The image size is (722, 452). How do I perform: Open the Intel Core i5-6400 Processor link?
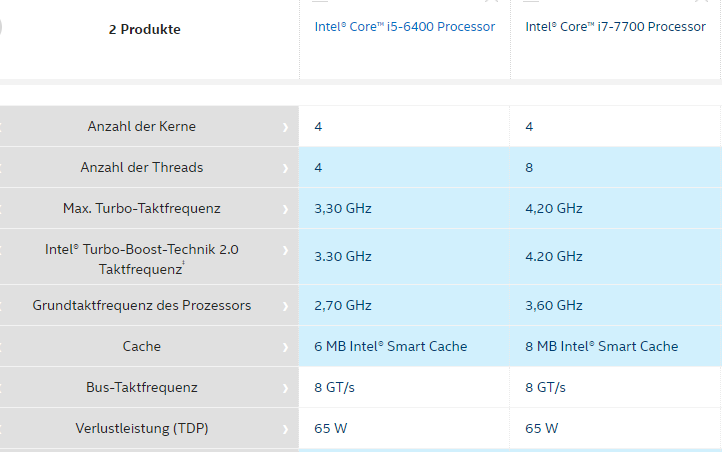(x=404, y=27)
